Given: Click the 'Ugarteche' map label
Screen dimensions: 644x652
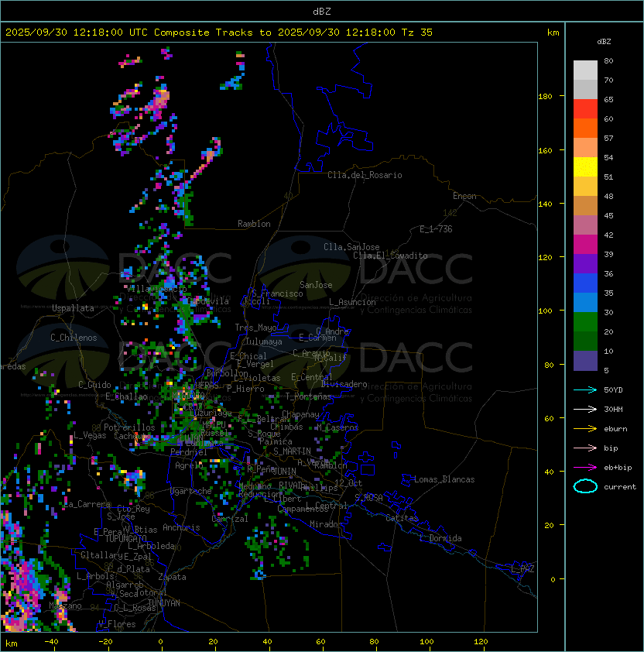Looking at the screenshot, I should point(190,491).
